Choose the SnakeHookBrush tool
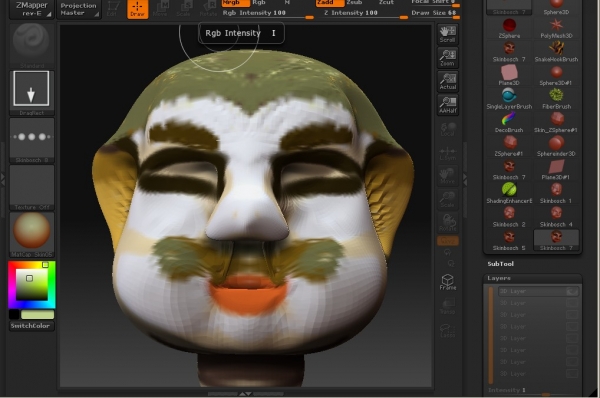This screenshot has width=600, height=398. 556,51
